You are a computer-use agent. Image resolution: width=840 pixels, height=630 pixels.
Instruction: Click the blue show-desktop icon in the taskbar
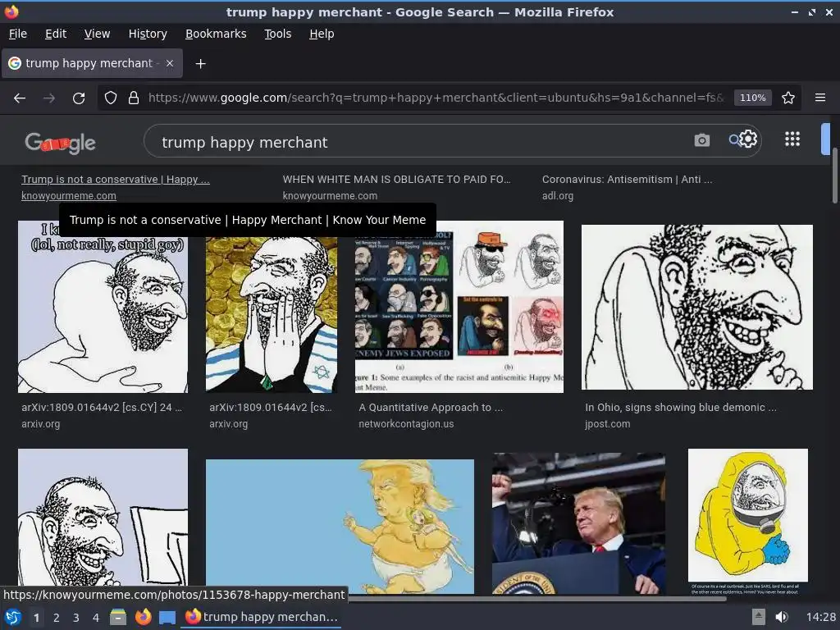coord(167,618)
